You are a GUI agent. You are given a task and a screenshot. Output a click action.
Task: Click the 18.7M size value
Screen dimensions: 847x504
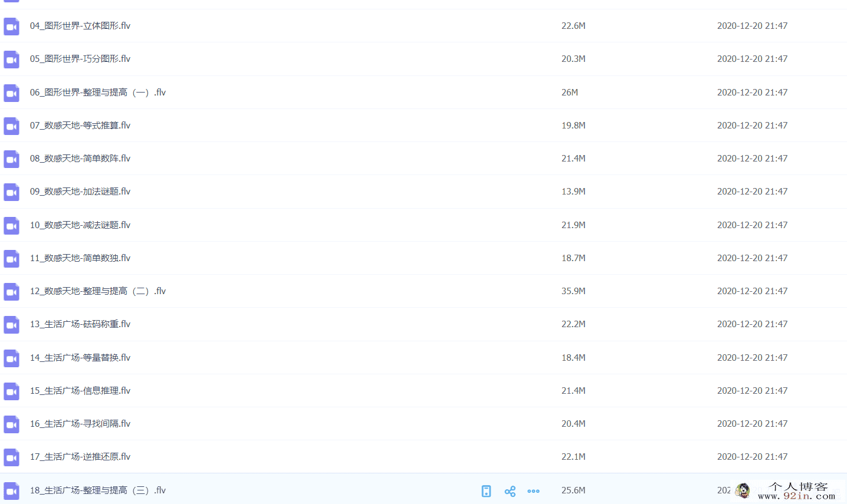(x=573, y=258)
